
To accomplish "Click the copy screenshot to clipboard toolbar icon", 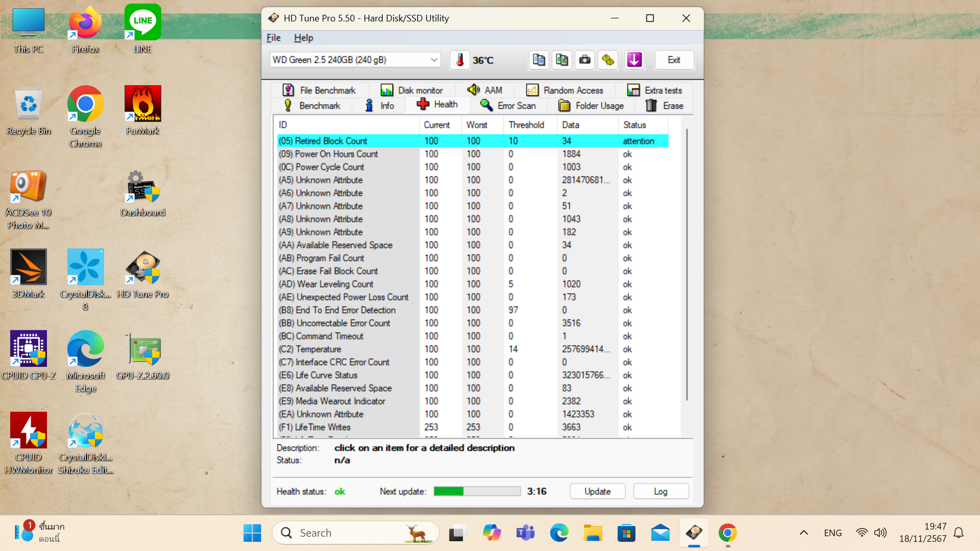I will tap(562, 60).
